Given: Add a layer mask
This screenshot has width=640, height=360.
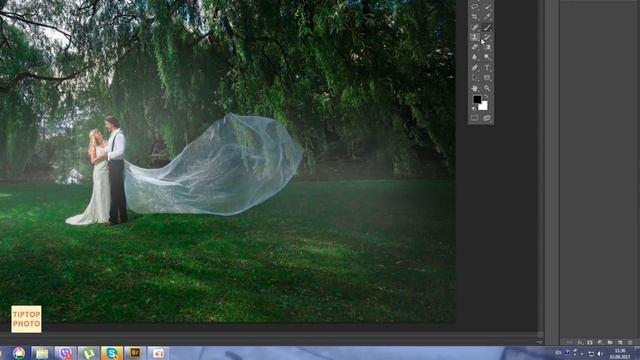Looking at the screenshot, I should [x=590, y=342].
